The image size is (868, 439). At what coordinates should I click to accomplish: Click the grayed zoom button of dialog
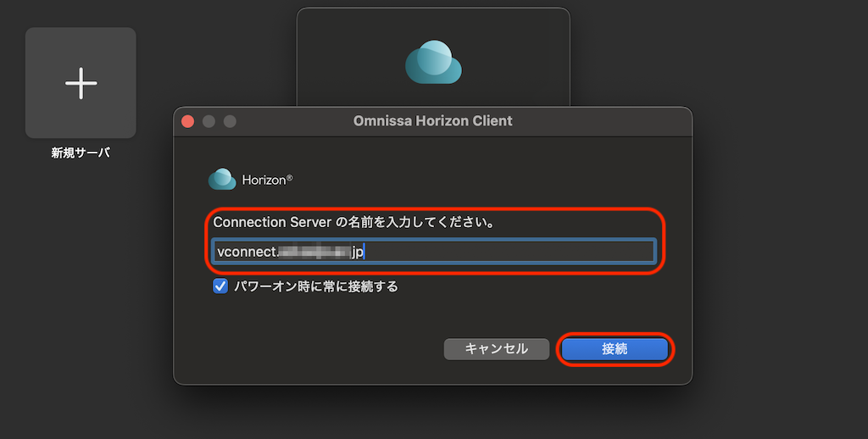(x=230, y=121)
